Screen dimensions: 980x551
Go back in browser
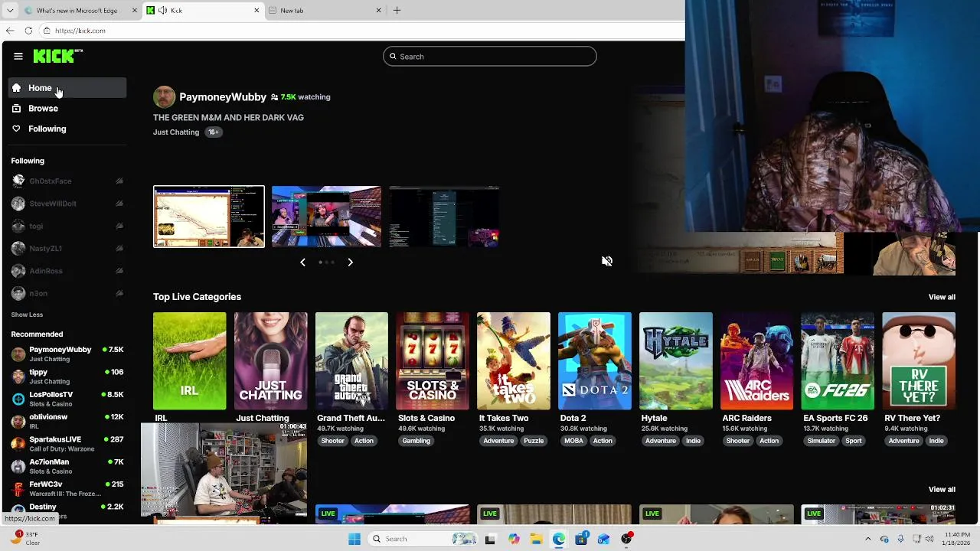[x=10, y=31]
